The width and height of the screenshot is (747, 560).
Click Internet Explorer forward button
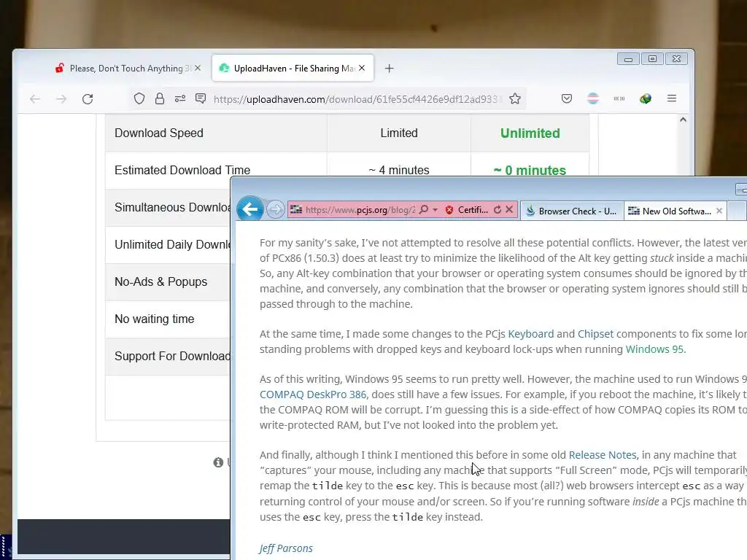pyautogui.click(x=275, y=209)
